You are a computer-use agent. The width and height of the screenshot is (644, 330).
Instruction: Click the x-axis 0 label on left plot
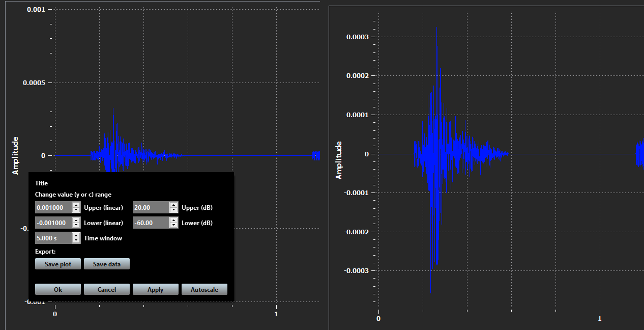click(55, 314)
